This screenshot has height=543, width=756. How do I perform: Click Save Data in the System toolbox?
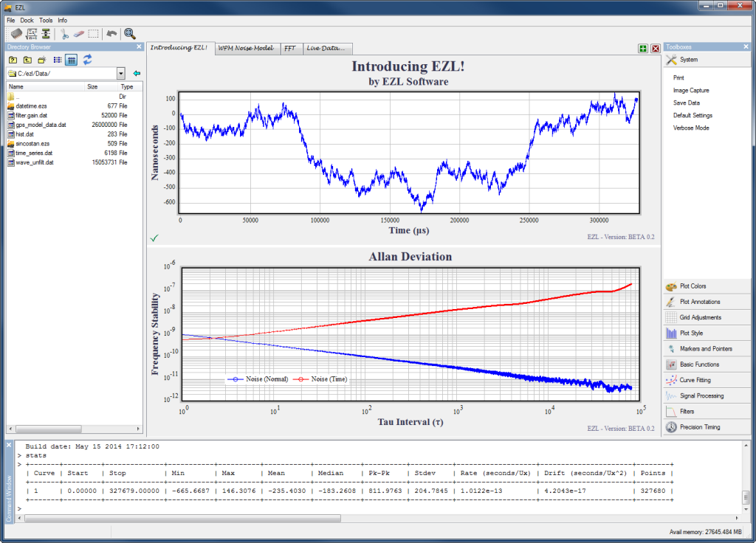tap(686, 103)
